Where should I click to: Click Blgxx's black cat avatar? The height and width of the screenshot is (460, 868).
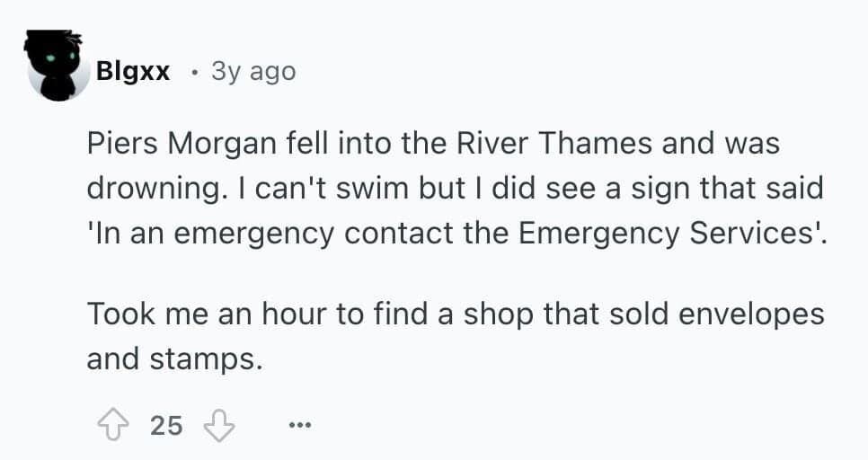[58, 66]
